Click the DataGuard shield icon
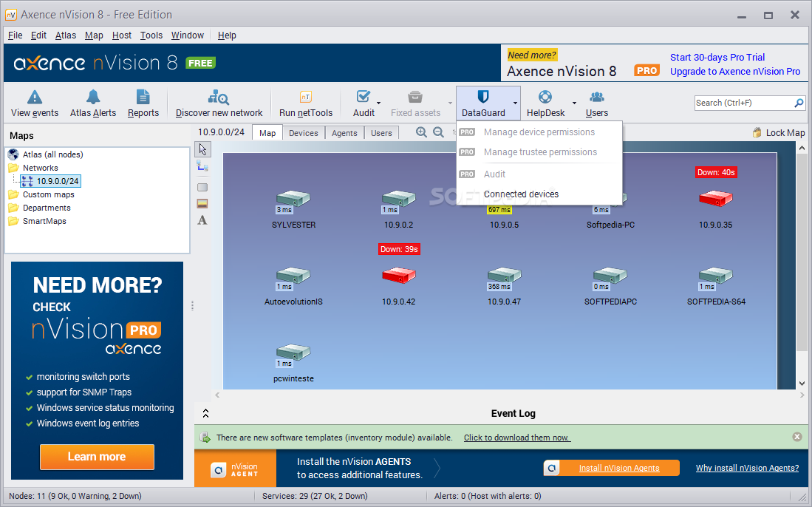 [483, 97]
